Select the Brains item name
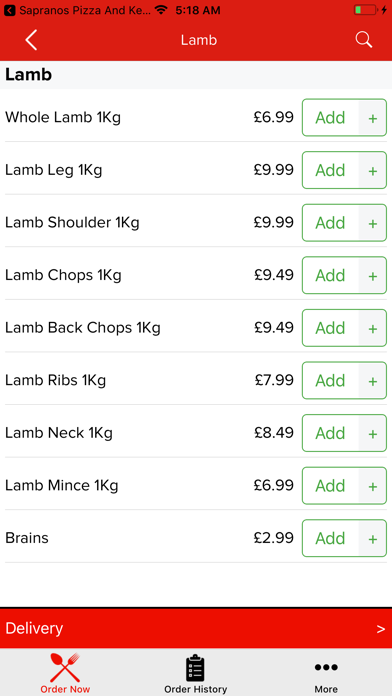The image size is (392, 696). [x=27, y=538]
